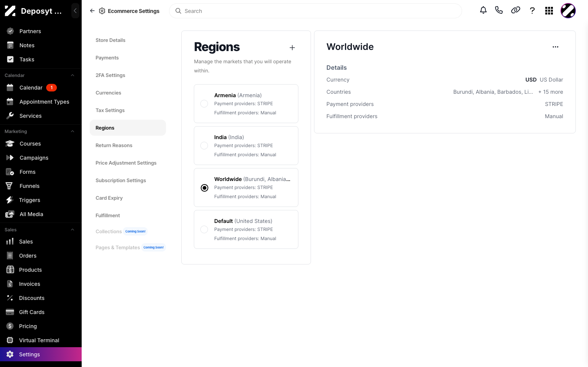
Task: Open the Tasks checkmark icon
Action: (10, 59)
